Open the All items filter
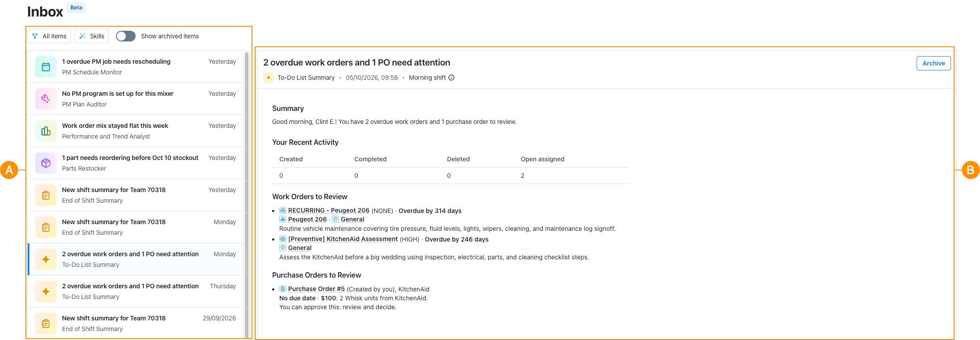The image size is (980, 340). click(x=49, y=36)
